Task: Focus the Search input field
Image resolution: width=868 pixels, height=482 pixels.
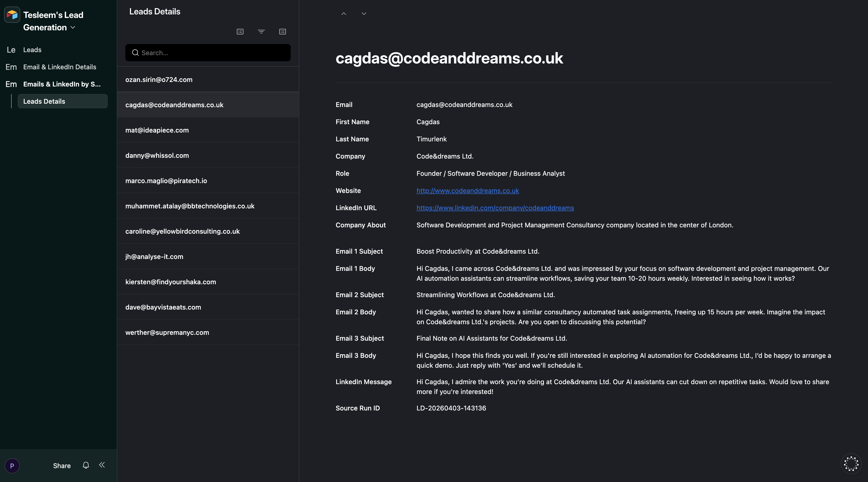Action: point(208,53)
